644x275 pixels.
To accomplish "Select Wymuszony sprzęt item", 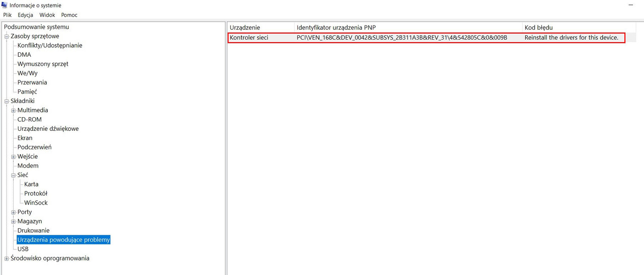I will [43, 64].
